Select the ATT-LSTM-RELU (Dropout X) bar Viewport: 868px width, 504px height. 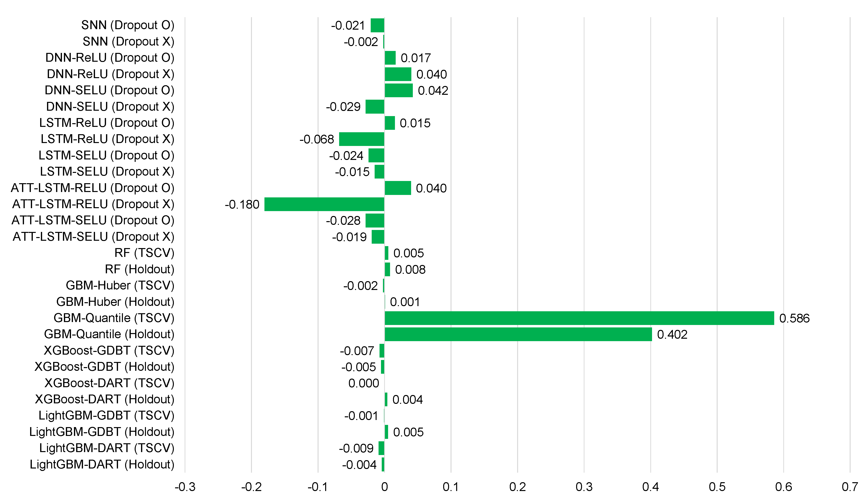324,204
